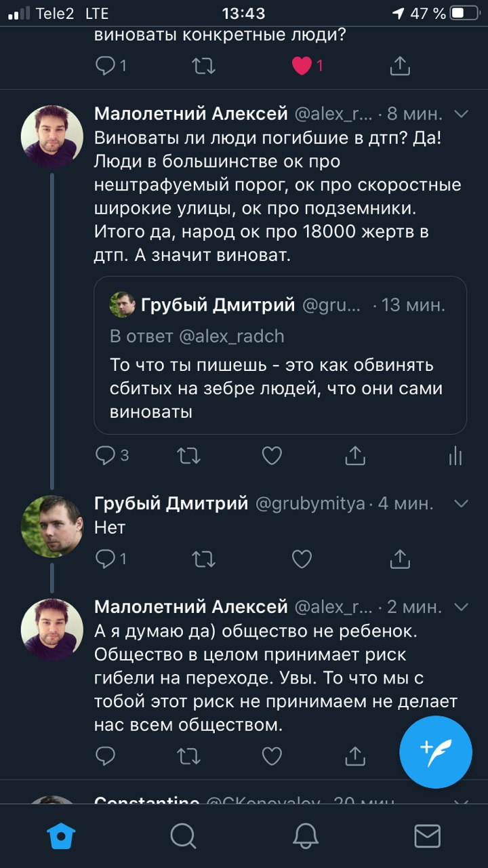Viewport: 488px width, 868px height.
Task: Open the Notifications bell tab
Action: click(305, 835)
